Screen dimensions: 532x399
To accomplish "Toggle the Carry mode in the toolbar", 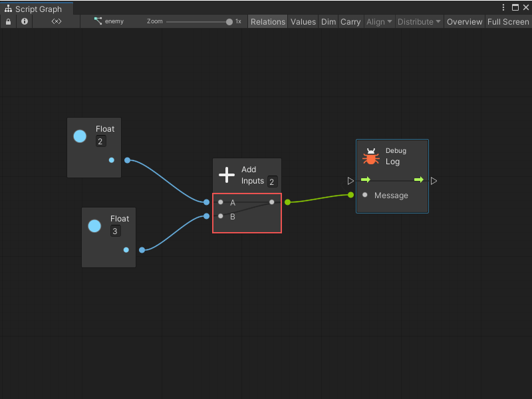I will click(350, 21).
